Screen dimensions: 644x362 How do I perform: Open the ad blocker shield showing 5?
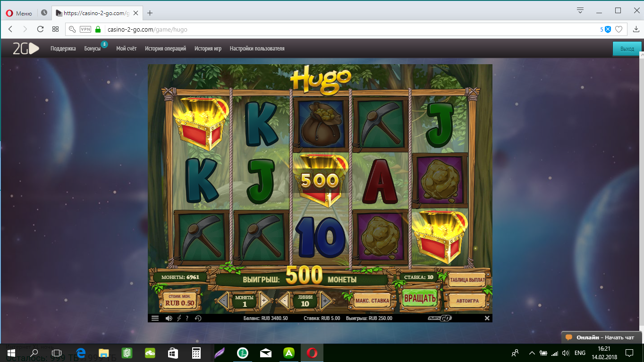(x=606, y=29)
